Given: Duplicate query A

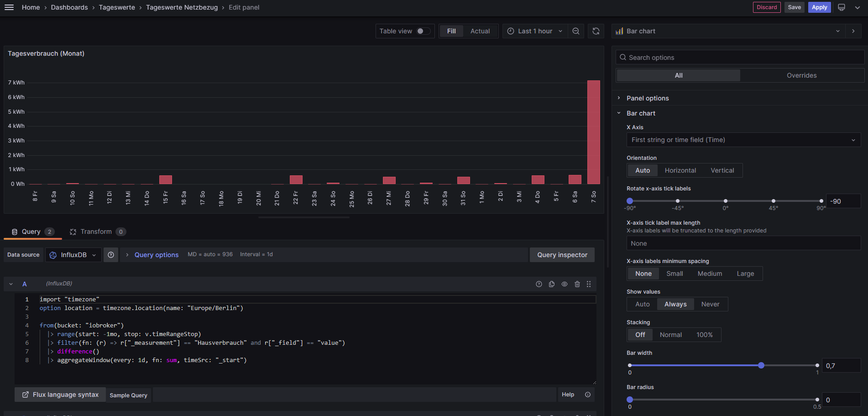Looking at the screenshot, I should (x=552, y=284).
